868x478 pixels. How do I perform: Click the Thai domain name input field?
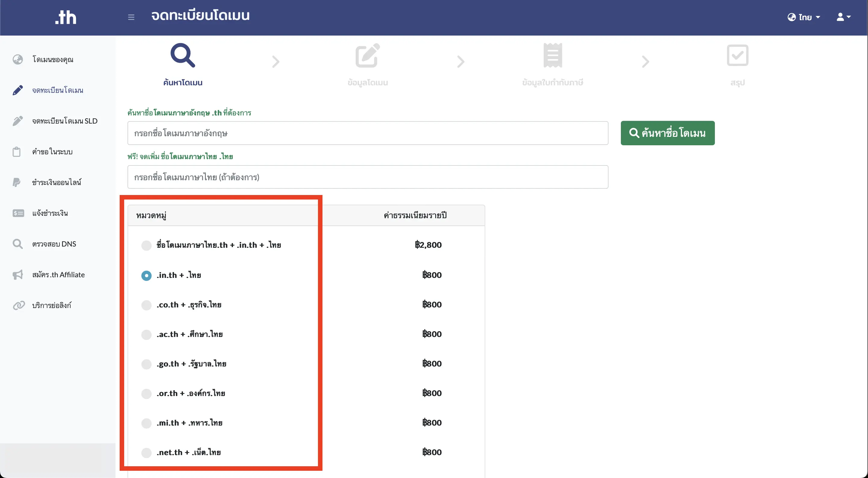click(x=368, y=177)
